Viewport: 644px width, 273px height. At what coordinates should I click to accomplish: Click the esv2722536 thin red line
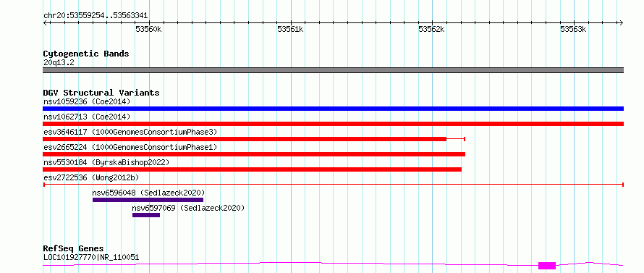click(333, 185)
